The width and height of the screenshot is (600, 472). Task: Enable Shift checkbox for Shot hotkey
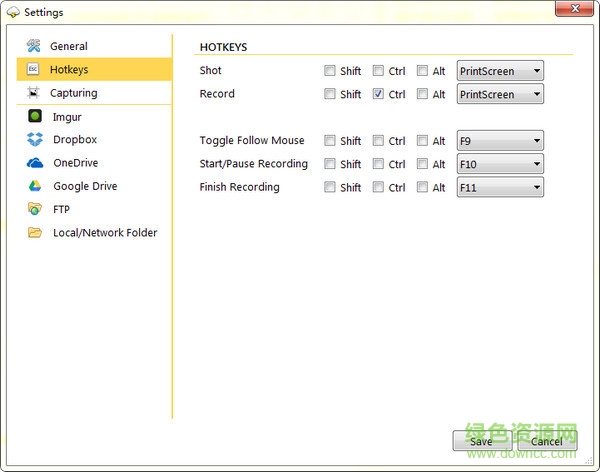pyautogui.click(x=329, y=71)
